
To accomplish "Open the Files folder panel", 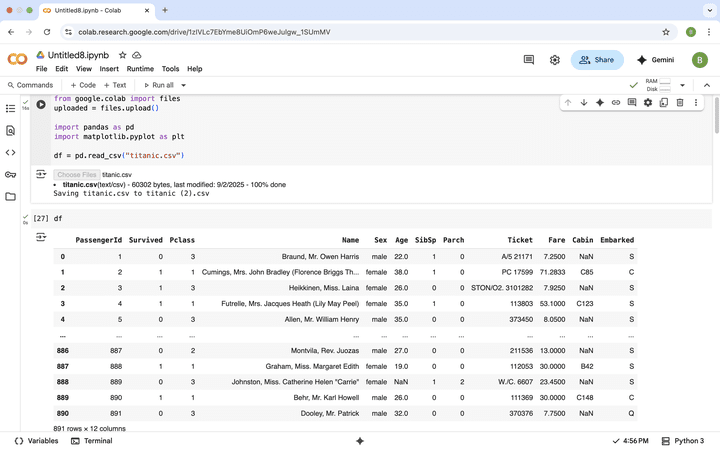I will (11, 196).
